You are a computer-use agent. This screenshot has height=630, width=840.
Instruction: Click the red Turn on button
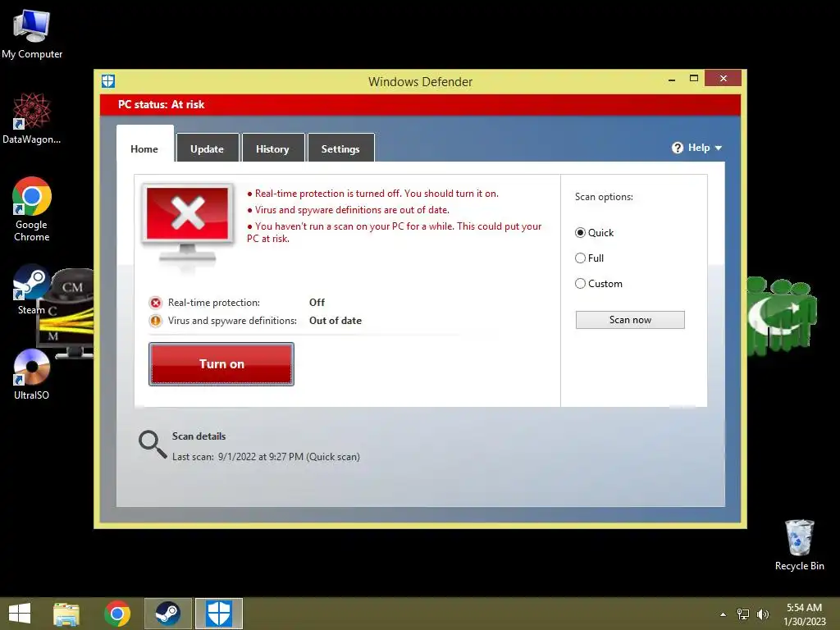coord(221,364)
